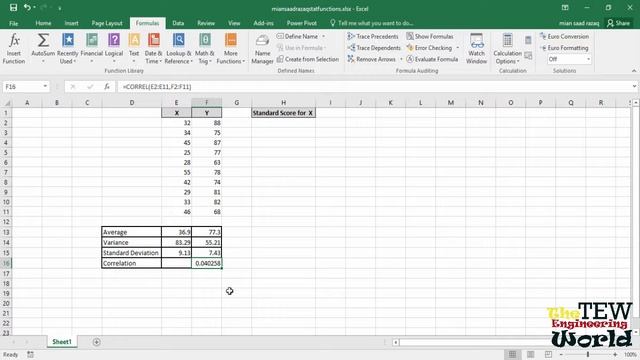The height and width of the screenshot is (360, 640).
Task: Click the Undo icon
Action: pyautogui.click(x=27, y=8)
